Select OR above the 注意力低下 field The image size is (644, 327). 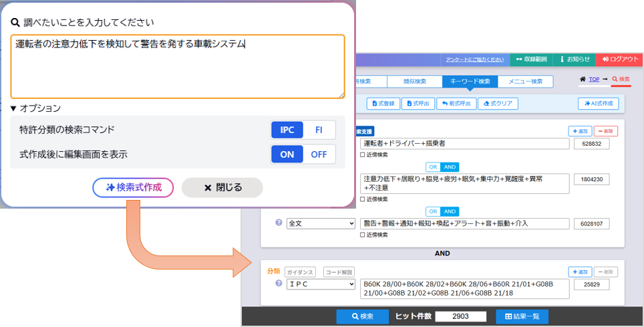tap(434, 167)
